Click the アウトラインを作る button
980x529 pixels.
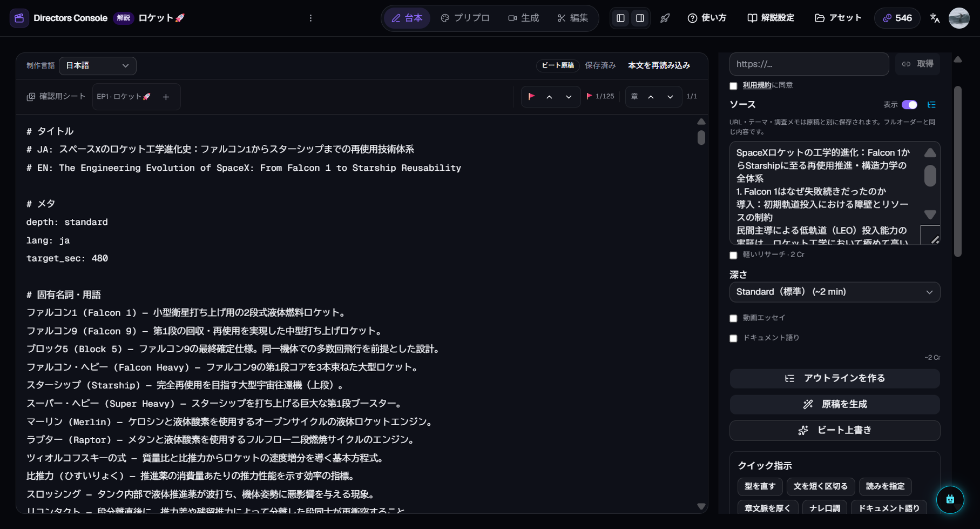[x=835, y=378]
